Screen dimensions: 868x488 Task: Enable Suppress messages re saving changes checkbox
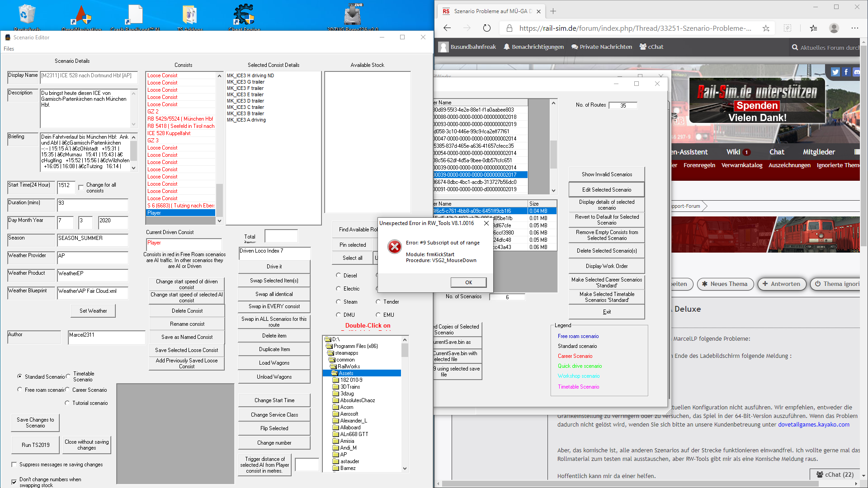(14, 465)
